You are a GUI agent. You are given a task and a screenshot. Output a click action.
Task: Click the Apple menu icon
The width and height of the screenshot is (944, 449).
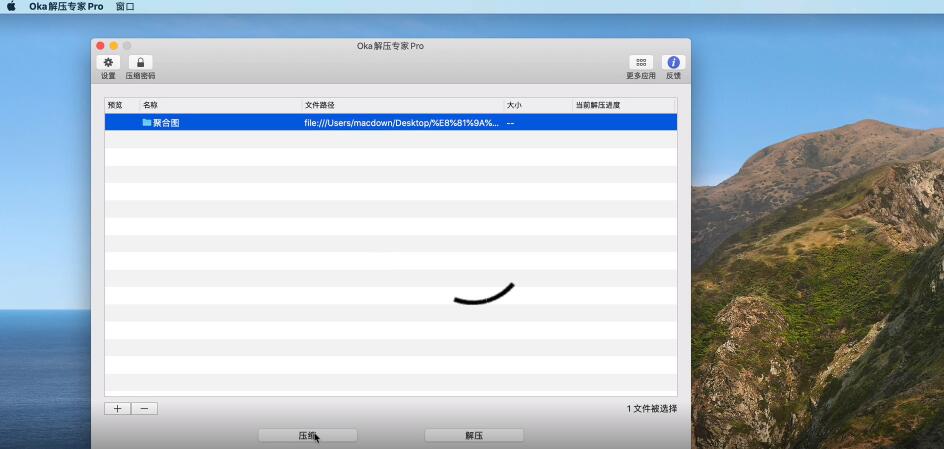[11, 7]
